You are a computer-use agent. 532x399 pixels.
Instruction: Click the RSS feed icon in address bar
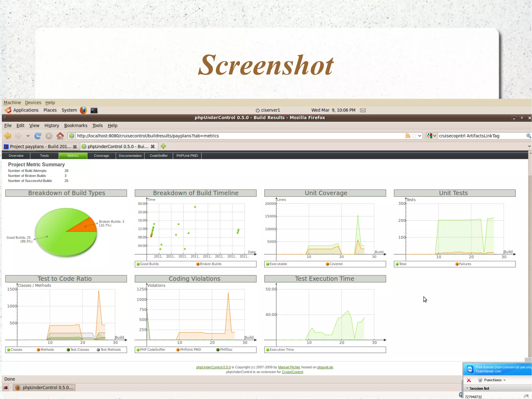pyautogui.click(x=408, y=136)
